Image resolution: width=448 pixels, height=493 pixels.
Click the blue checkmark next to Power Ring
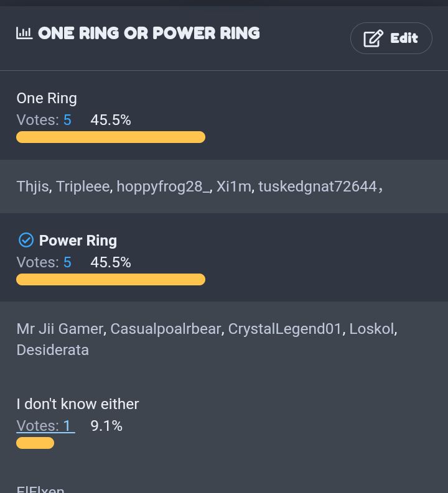pyautogui.click(x=26, y=241)
